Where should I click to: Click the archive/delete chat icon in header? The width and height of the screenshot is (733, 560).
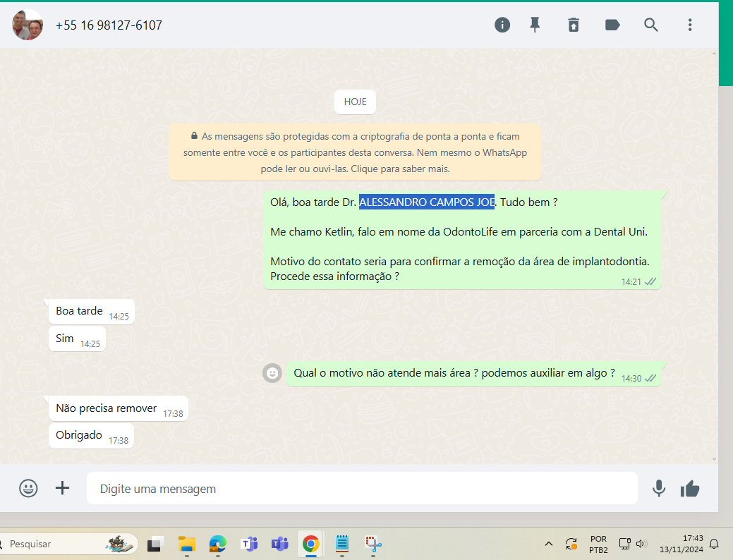point(574,25)
